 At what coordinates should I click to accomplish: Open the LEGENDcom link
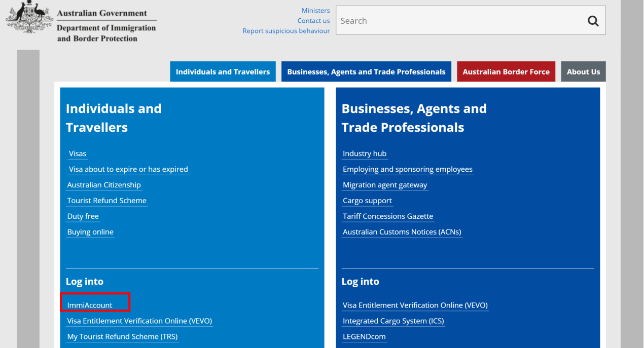coord(364,337)
